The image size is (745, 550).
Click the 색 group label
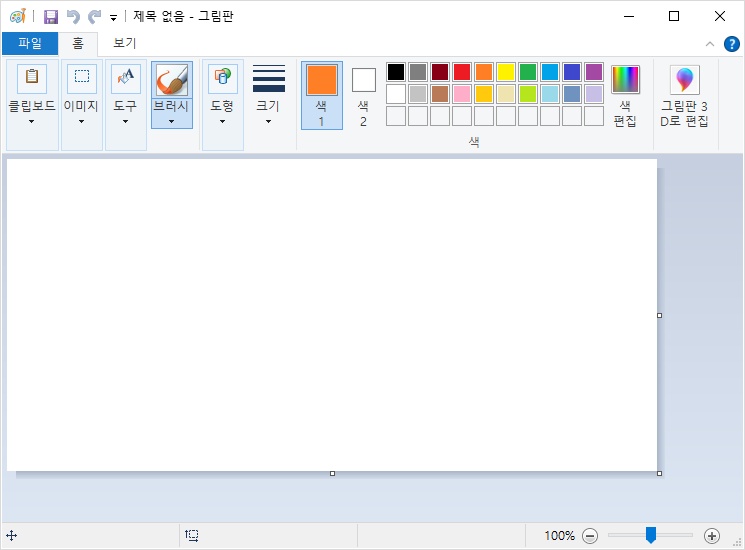(474, 142)
